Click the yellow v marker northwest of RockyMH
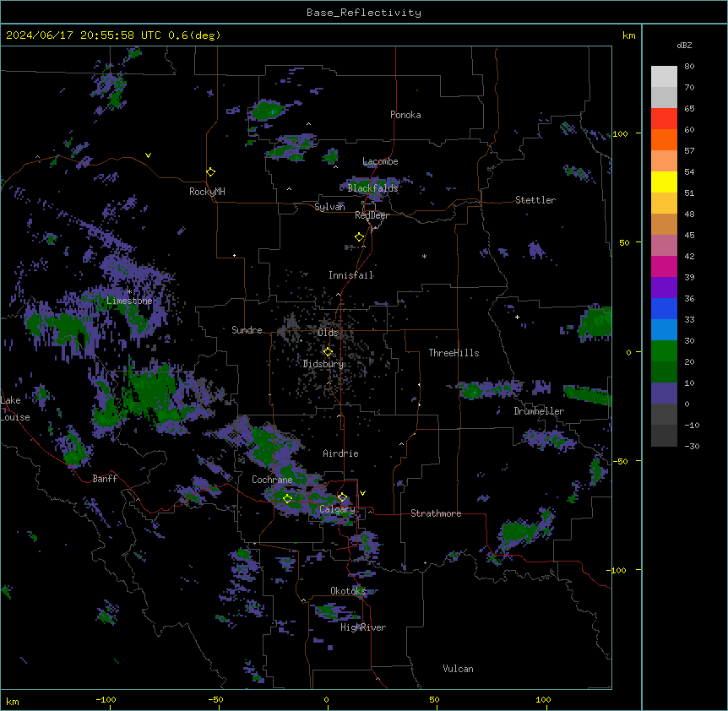This screenshot has height=711, width=728. pos(148,155)
